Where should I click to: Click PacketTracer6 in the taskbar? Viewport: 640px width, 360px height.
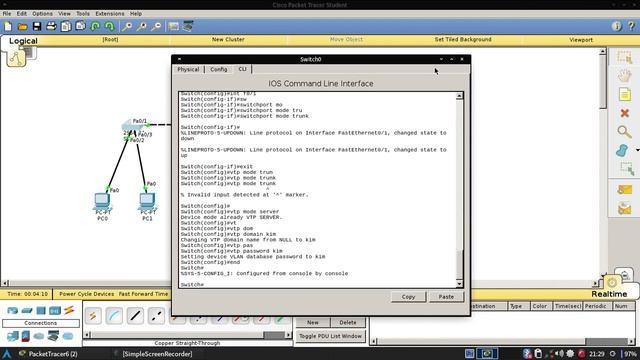[48, 354]
